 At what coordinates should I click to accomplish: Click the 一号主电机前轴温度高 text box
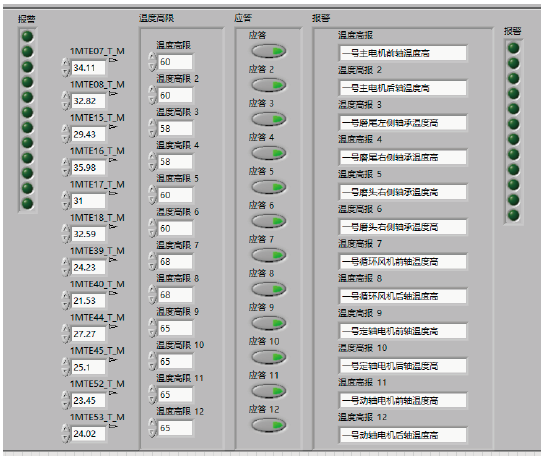tap(403, 53)
